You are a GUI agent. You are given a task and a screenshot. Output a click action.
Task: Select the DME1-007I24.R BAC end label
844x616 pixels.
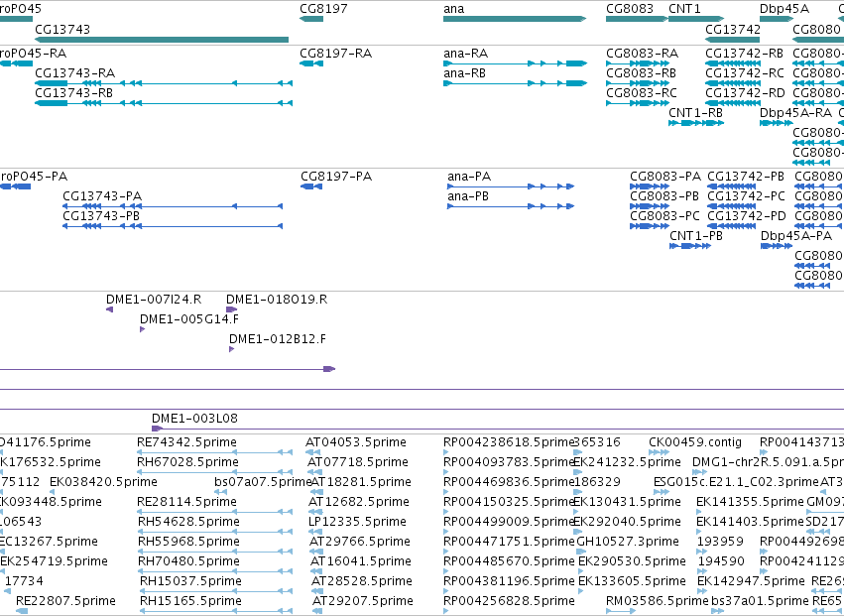tap(154, 300)
